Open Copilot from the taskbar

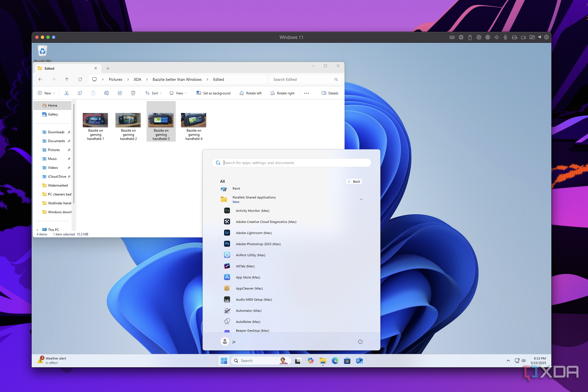click(x=310, y=361)
